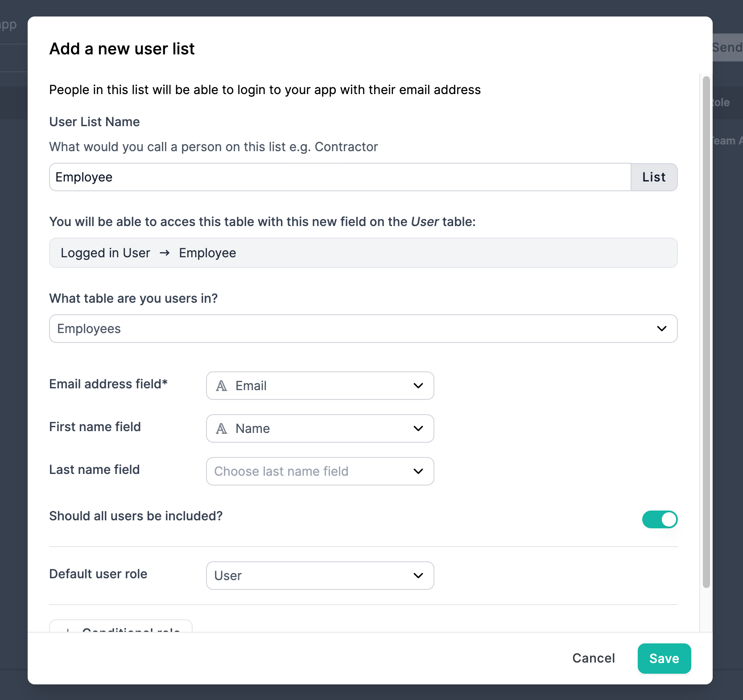The image size is (743, 700).
Task: Open the Email address field selector
Action: 320,386
